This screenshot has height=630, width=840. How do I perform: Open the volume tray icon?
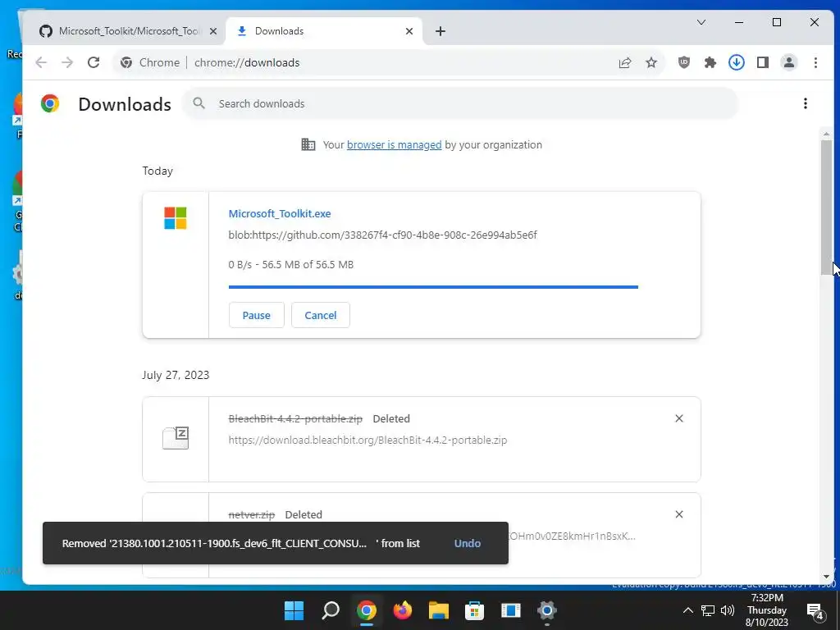pyautogui.click(x=728, y=610)
